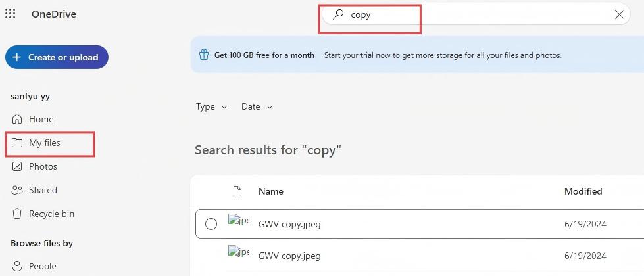Browse files by People
This screenshot has height=276, width=644.
coord(42,266)
